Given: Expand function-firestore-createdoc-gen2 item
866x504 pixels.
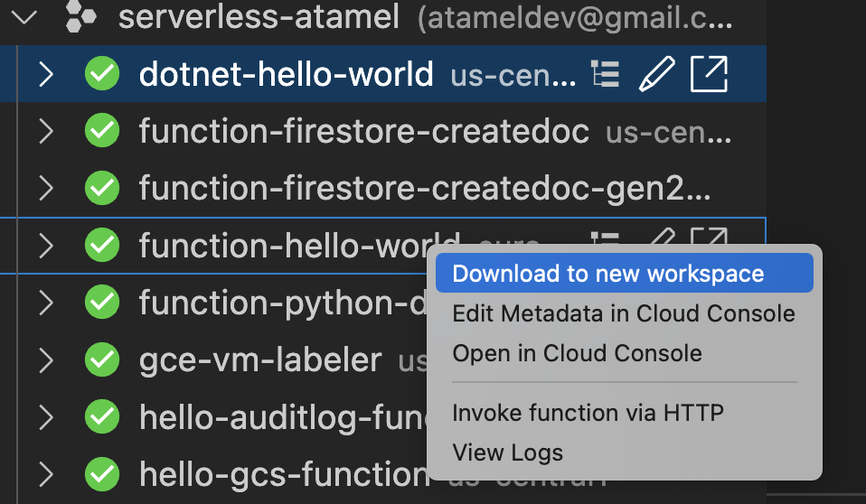Looking at the screenshot, I should tap(46, 188).
